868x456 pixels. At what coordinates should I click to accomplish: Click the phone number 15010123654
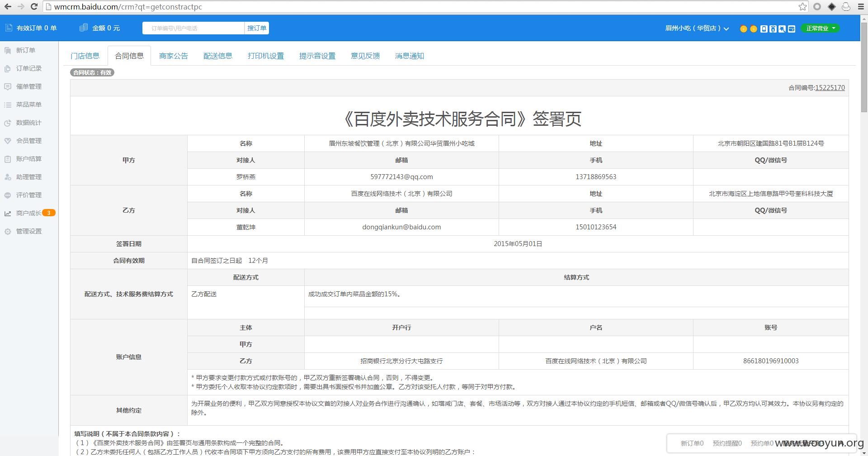point(596,227)
